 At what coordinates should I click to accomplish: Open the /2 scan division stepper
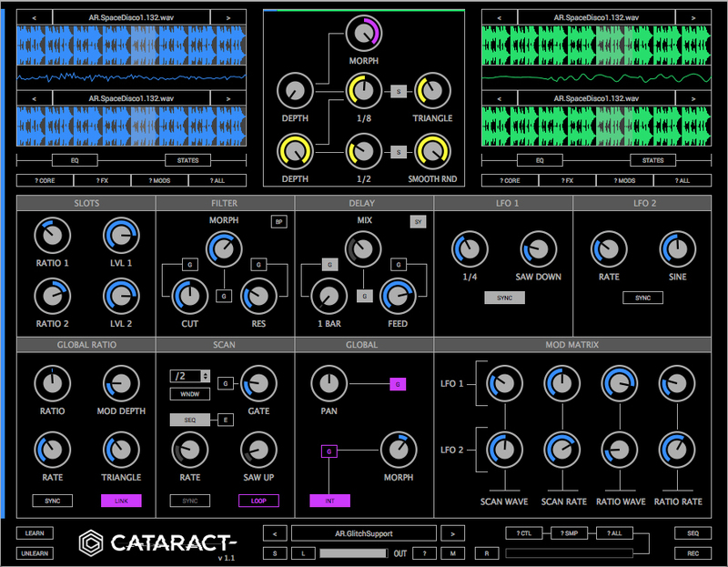206,376
